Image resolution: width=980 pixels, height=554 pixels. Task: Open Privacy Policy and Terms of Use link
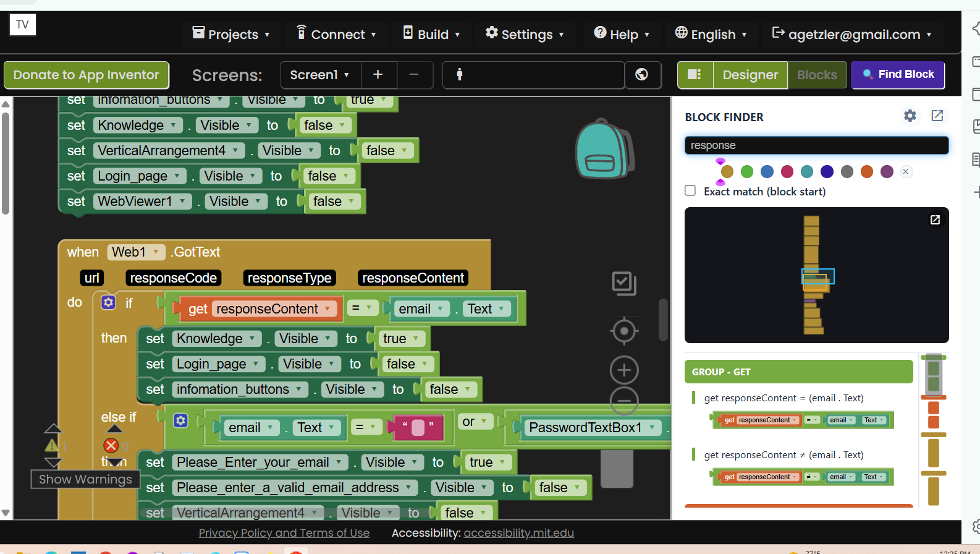coord(284,533)
